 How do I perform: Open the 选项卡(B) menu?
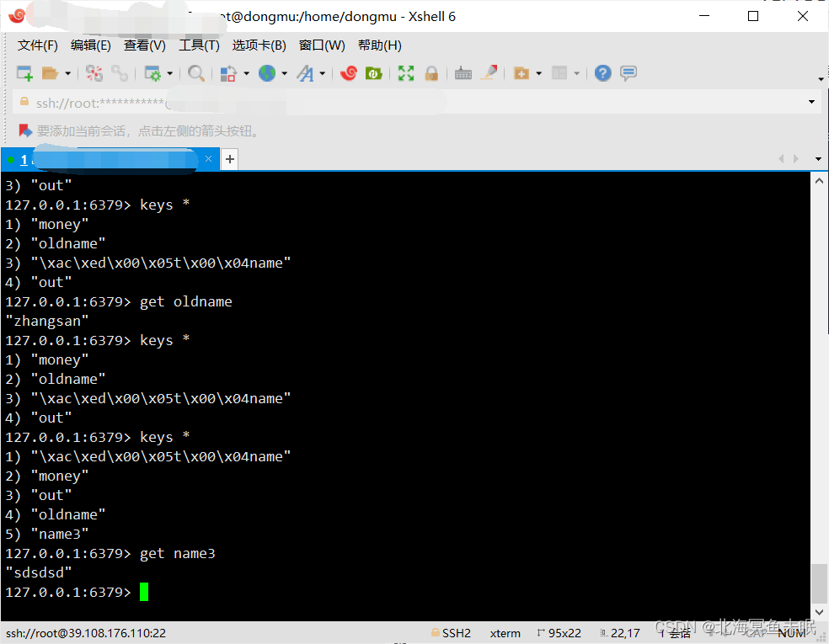[x=259, y=45]
